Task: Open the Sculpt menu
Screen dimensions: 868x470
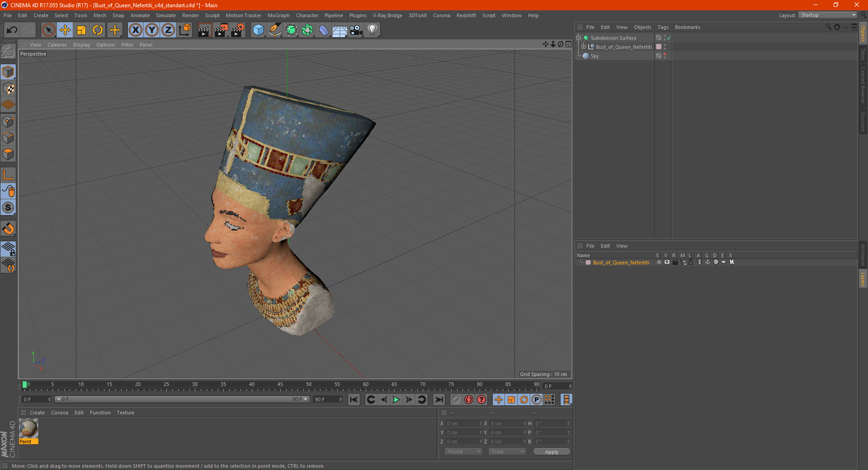Action: 212,15
